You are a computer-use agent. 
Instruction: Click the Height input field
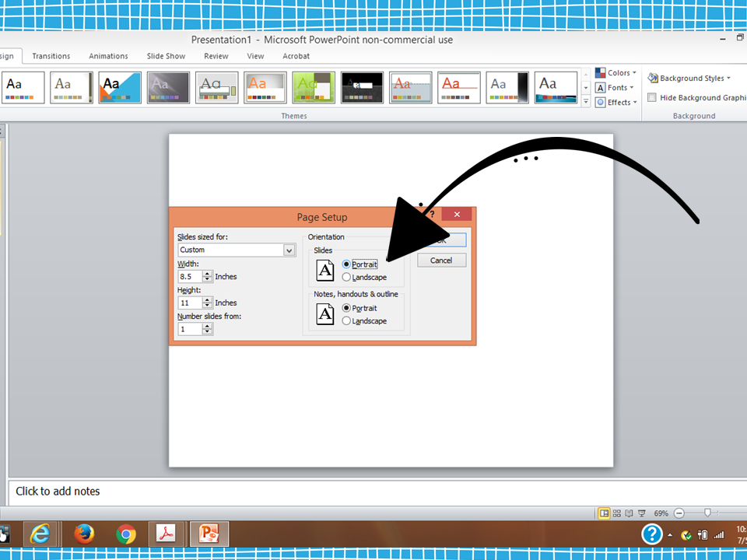190,303
